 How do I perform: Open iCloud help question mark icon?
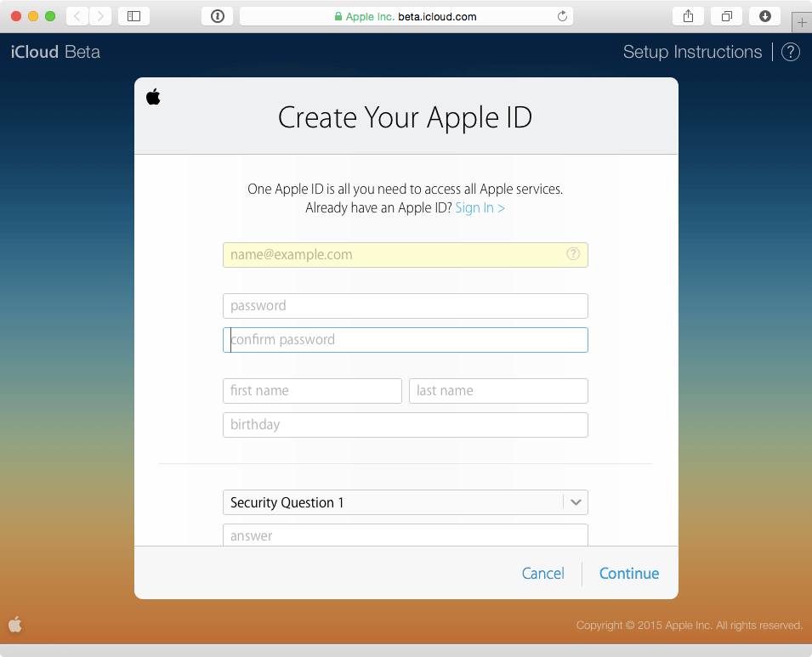point(790,52)
